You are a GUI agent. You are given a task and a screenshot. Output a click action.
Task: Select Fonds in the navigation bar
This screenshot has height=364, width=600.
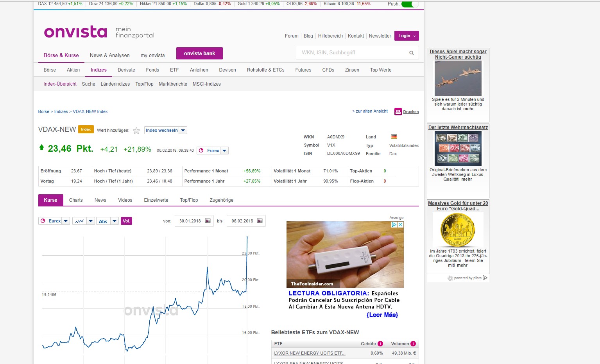click(152, 70)
